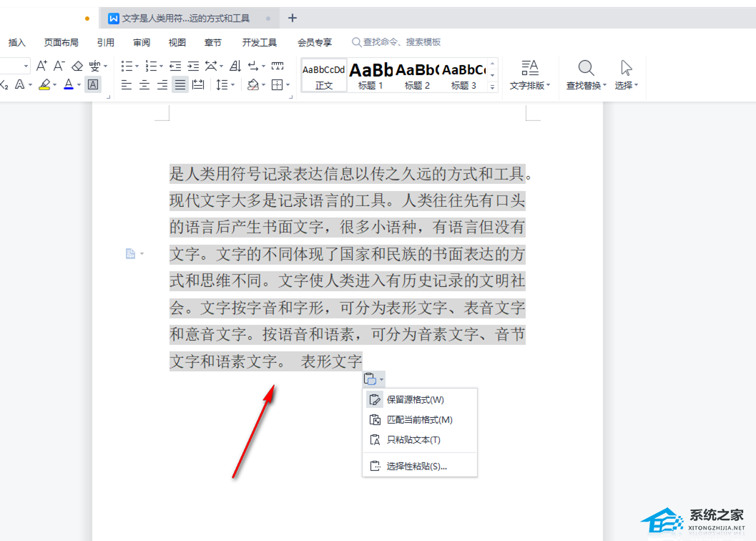Viewport: 756px width, 541px height.
Task: Open a new tab with the plus icon
Action: point(293,18)
